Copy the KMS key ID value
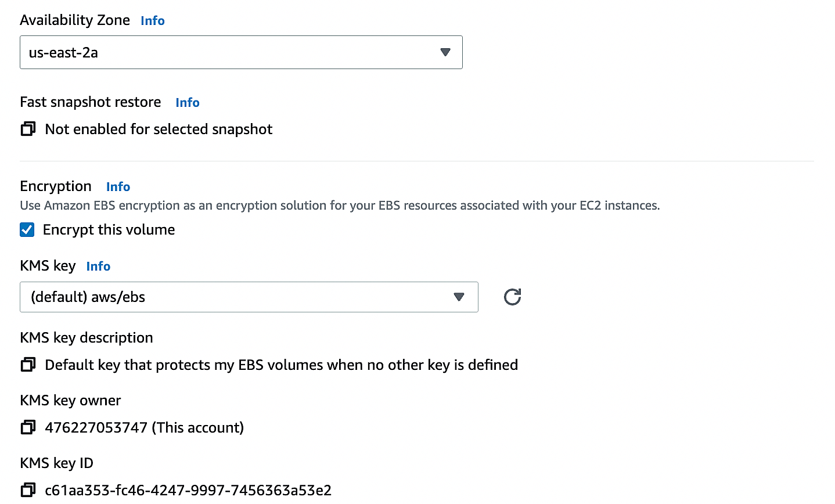This screenshot has height=504, width=835. pyautogui.click(x=28, y=490)
